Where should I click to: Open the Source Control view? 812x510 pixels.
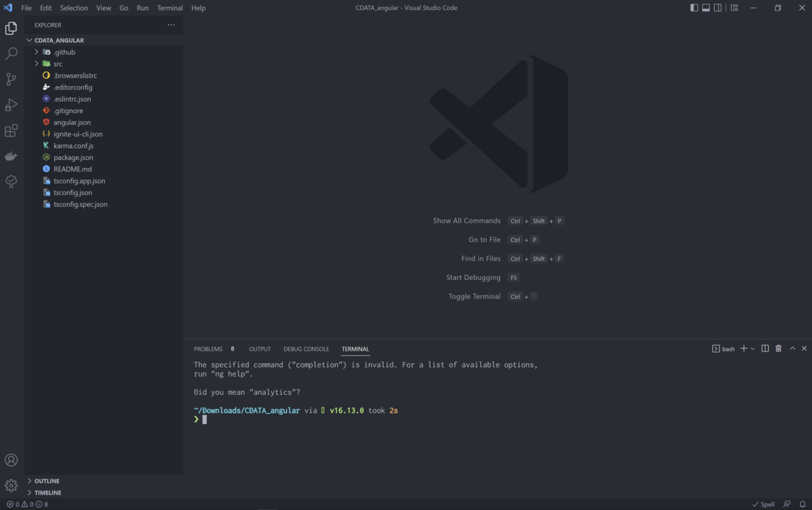click(12, 79)
